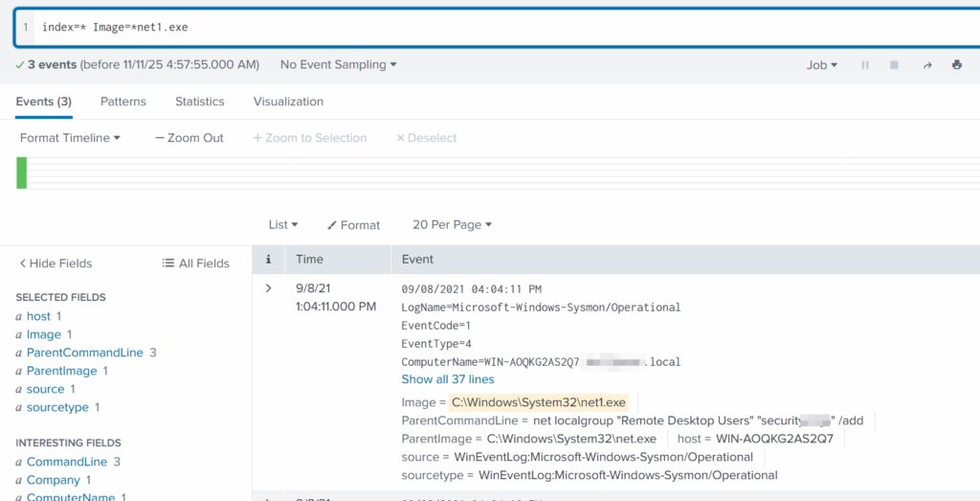Open the Format Timeline dropdown
The height and width of the screenshot is (501, 980).
(x=70, y=138)
